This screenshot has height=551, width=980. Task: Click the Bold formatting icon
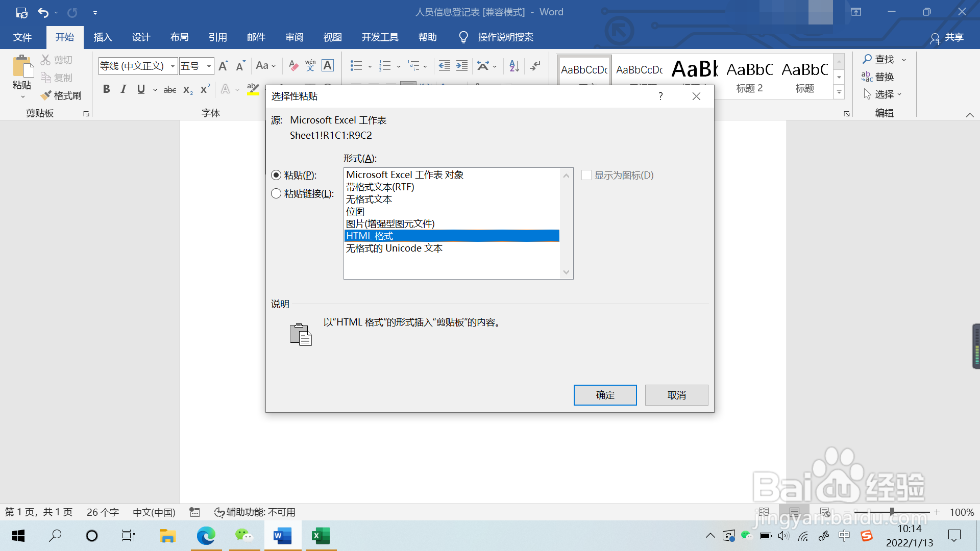(106, 89)
